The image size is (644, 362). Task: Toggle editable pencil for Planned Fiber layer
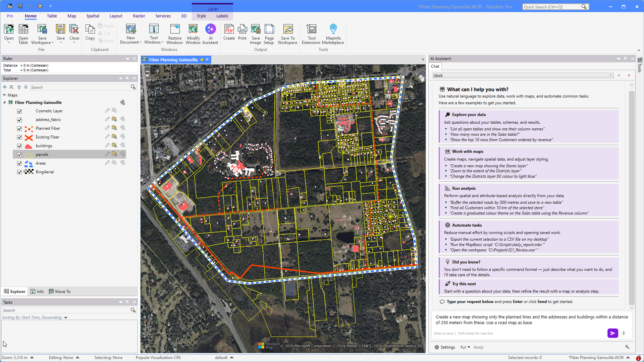point(107,128)
